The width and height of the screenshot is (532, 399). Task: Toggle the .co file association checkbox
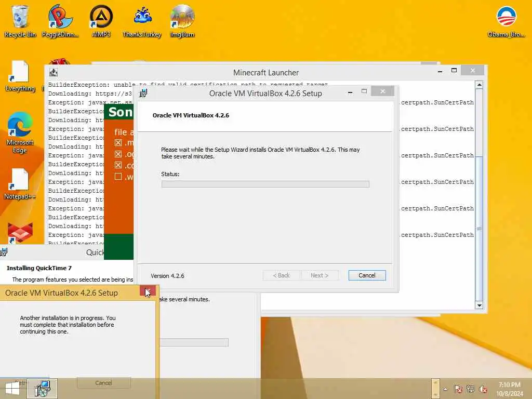[x=118, y=165]
